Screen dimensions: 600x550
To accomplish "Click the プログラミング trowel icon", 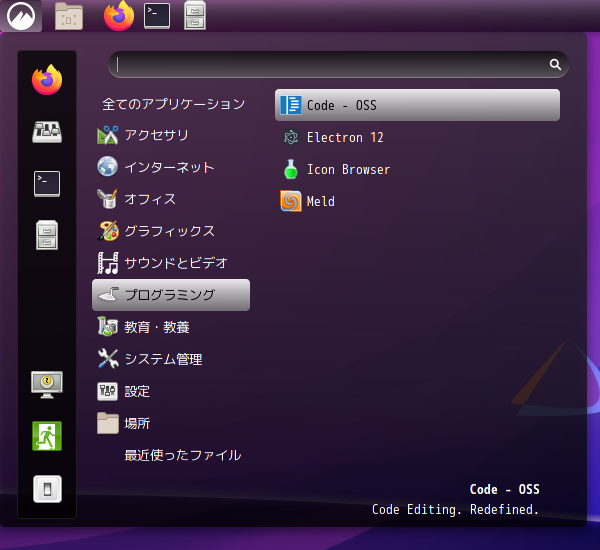I will click(108, 294).
